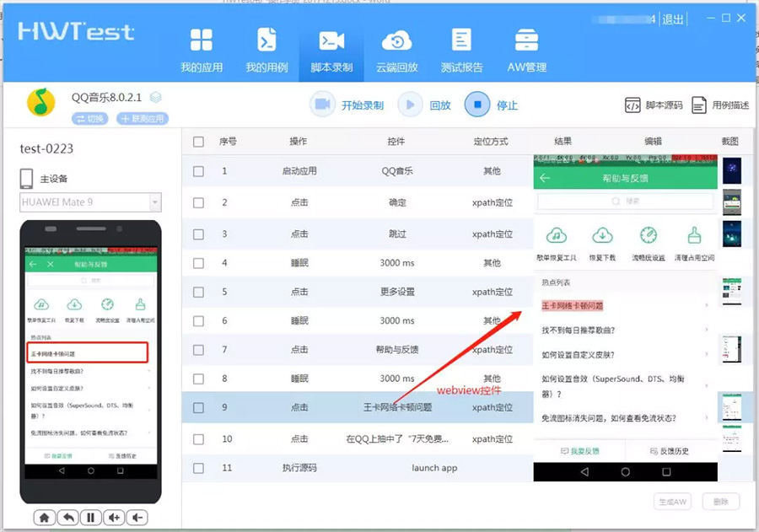
Task: Check the box for step 5 更多设置
Action: (x=198, y=292)
